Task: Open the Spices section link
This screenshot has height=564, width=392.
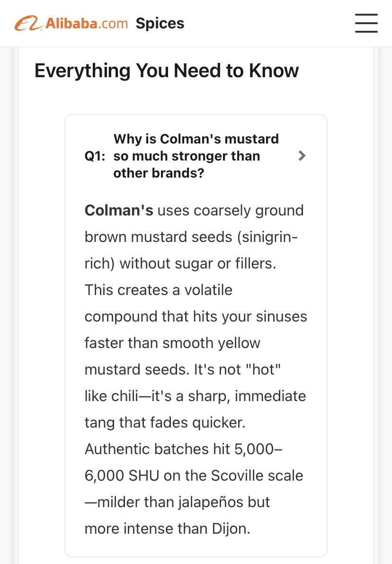Action: tap(160, 23)
